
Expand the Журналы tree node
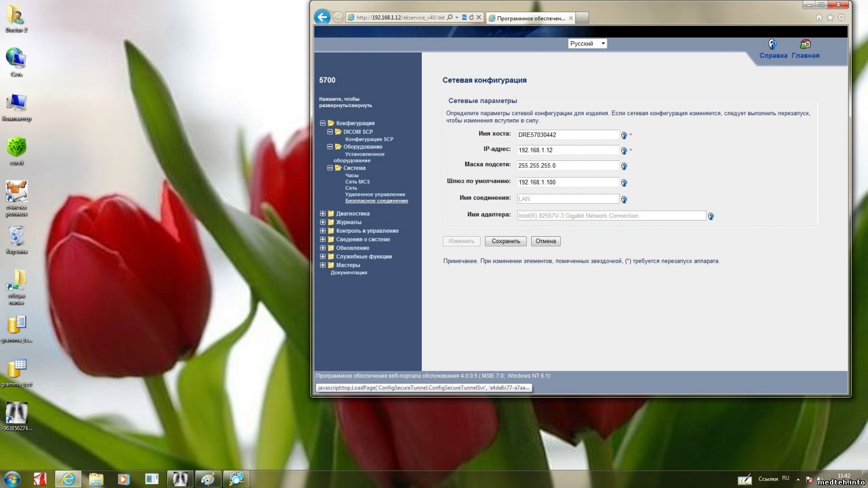pyautogui.click(x=323, y=222)
